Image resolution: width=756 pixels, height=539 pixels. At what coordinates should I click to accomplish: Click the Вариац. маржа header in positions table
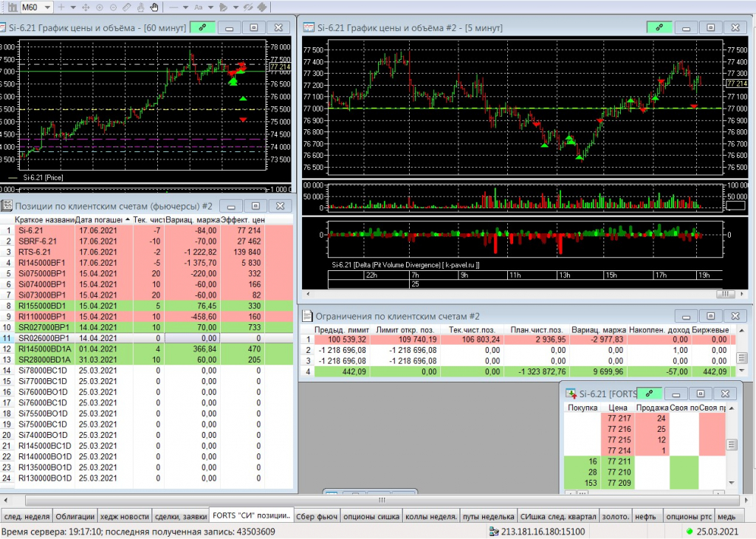pos(193,219)
